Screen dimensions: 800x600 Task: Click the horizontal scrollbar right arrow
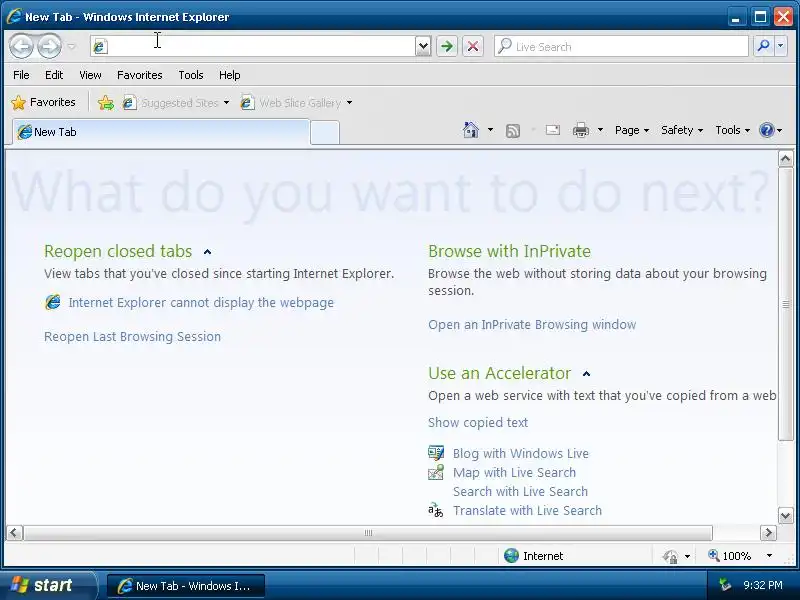[768, 533]
